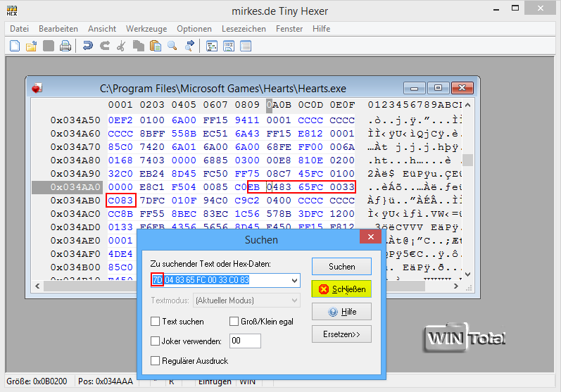Print via the printer toolbar icon
The width and height of the screenshot is (561, 392).
click(65, 46)
